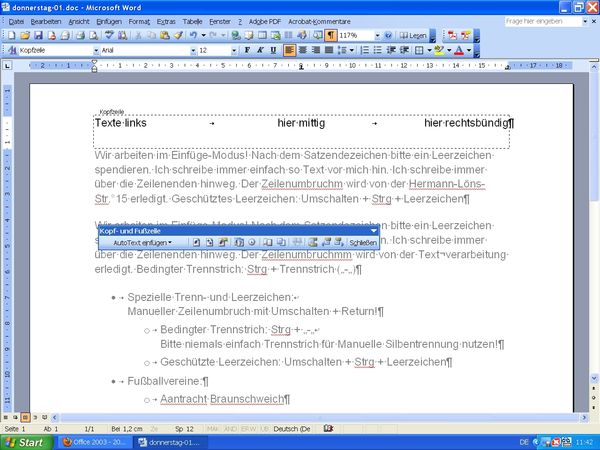
Task: Toggle underline (U) formatting
Action: (273, 50)
